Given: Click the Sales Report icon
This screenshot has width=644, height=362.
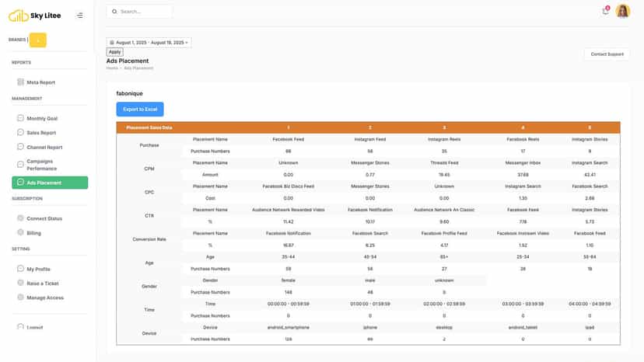Looking at the screenshot, I should (20, 132).
